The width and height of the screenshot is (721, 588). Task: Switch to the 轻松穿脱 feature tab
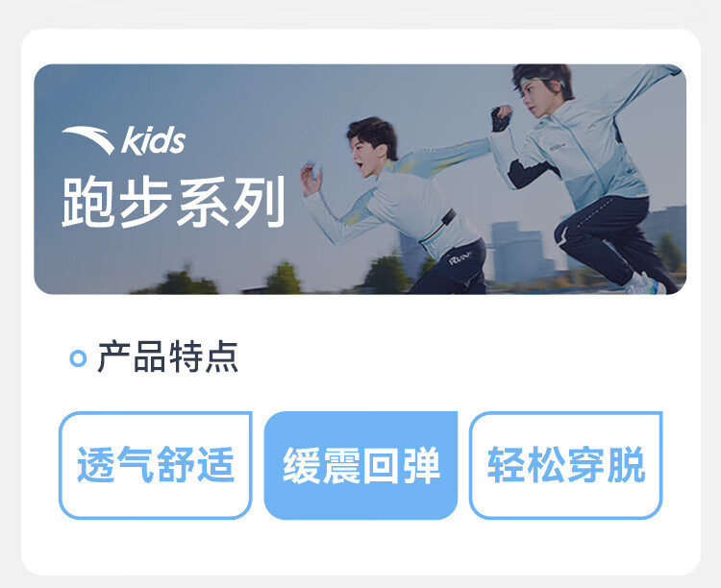[x=565, y=465]
